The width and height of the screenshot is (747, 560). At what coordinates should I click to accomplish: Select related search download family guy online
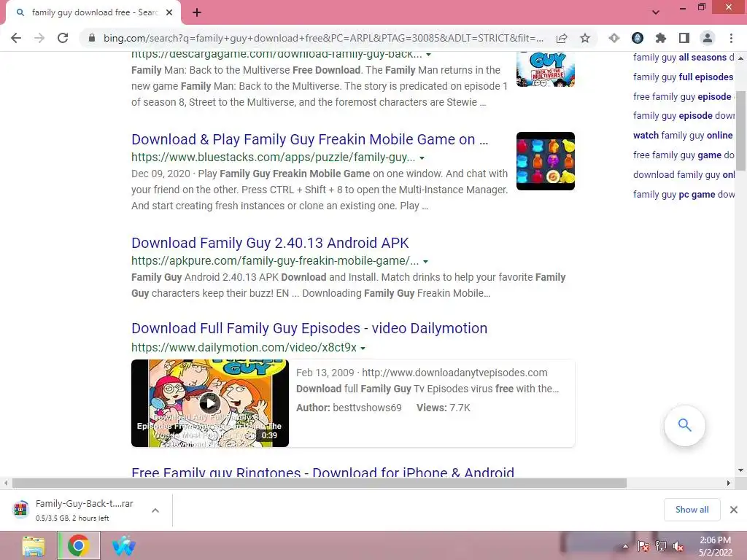click(683, 174)
